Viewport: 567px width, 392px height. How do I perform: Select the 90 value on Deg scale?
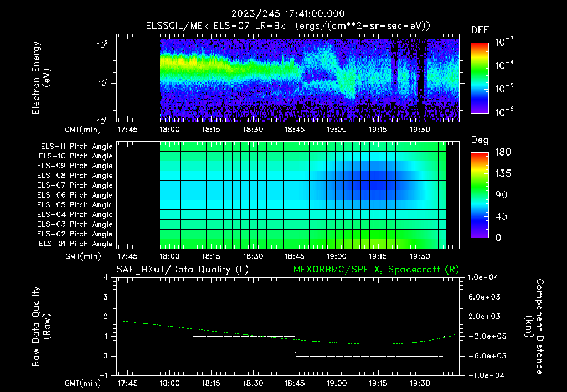pos(502,195)
